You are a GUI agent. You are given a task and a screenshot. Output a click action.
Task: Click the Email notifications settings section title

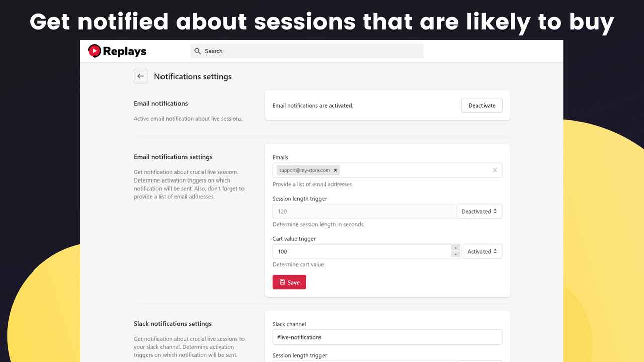pyautogui.click(x=173, y=157)
